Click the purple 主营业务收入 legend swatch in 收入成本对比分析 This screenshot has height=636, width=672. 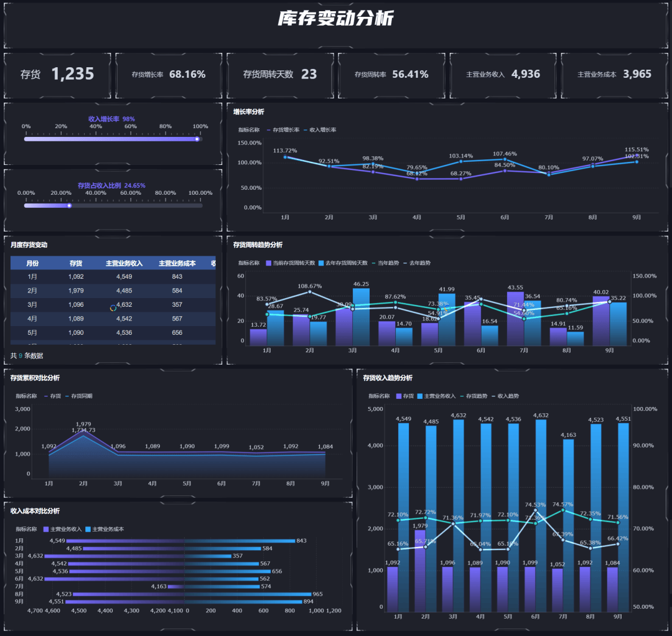[45, 529]
